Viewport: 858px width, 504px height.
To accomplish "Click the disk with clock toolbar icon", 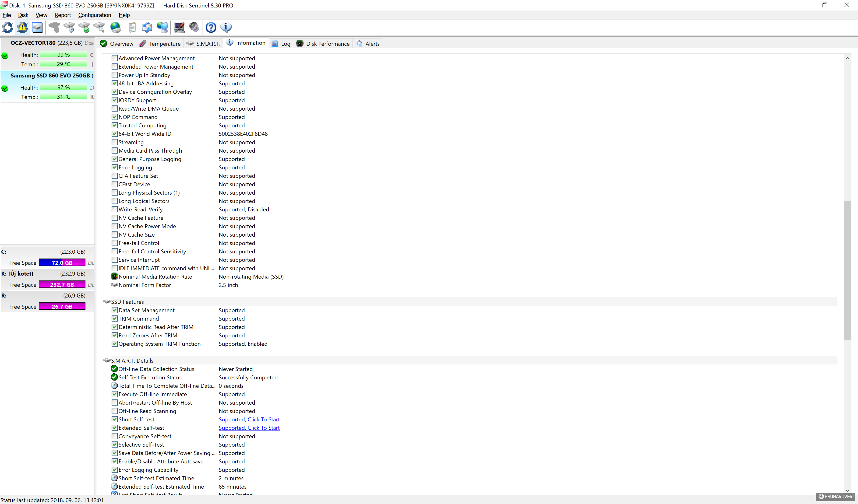I will coord(69,27).
